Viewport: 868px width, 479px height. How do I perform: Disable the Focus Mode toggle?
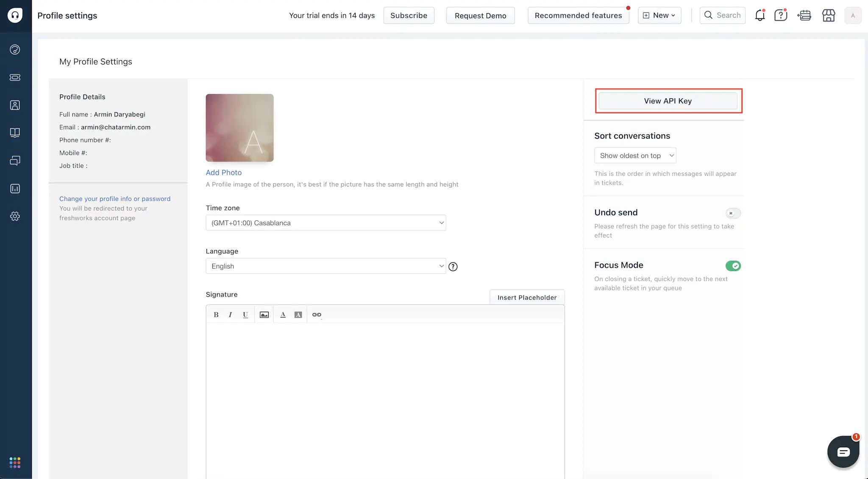click(733, 266)
